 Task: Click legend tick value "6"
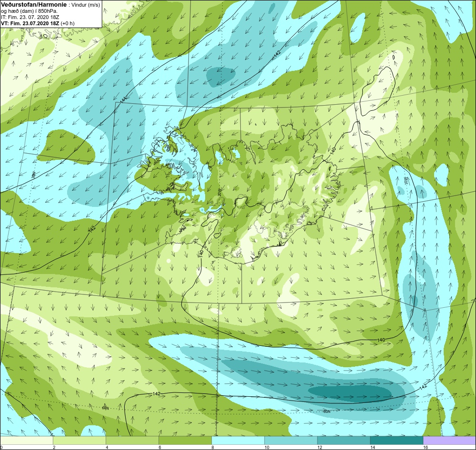tap(159, 447)
